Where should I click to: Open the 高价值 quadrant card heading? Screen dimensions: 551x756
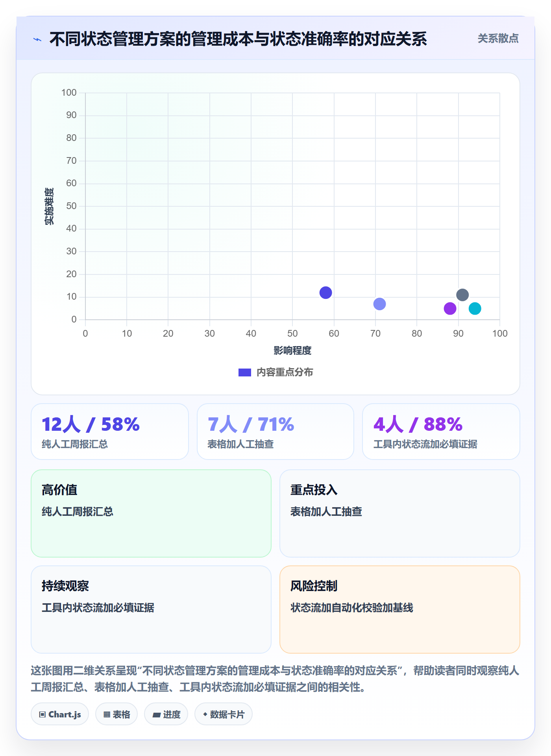(x=59, y=490)
